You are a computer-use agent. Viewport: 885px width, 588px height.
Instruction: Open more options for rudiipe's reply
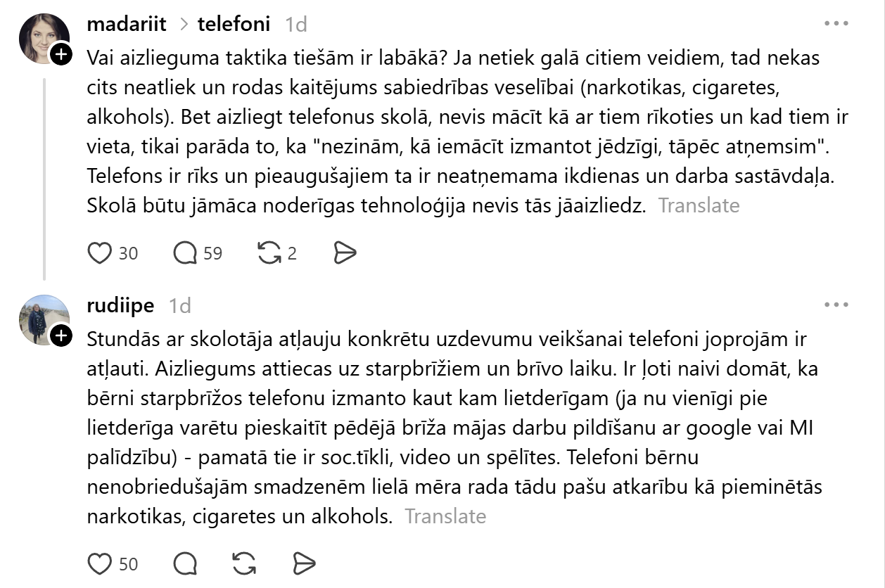tap(836, 305)
